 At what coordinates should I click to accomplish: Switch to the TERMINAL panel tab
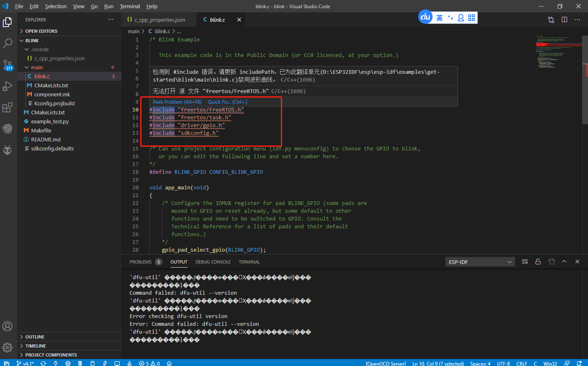click(249, 262)
